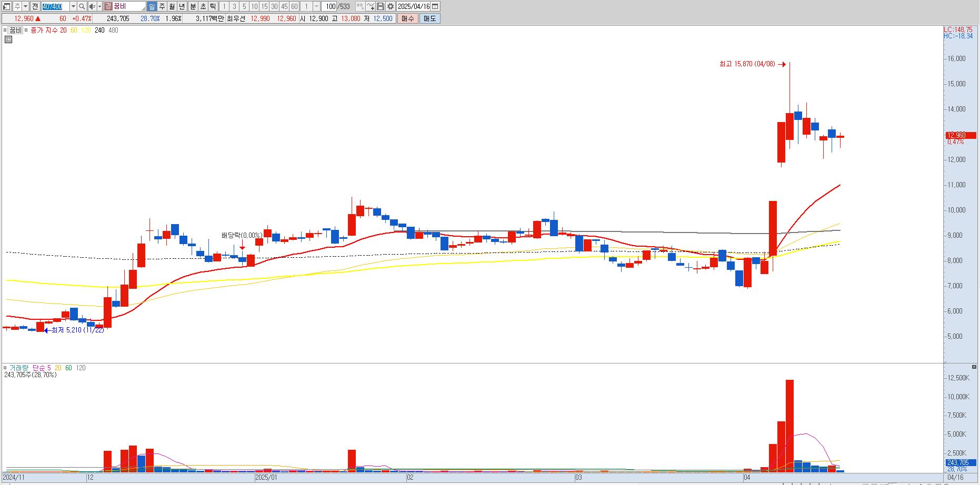This screenshot has height=485, width=980.
Task: Expand the 꿈비 stock name field corner
Action: coord(143,9)
